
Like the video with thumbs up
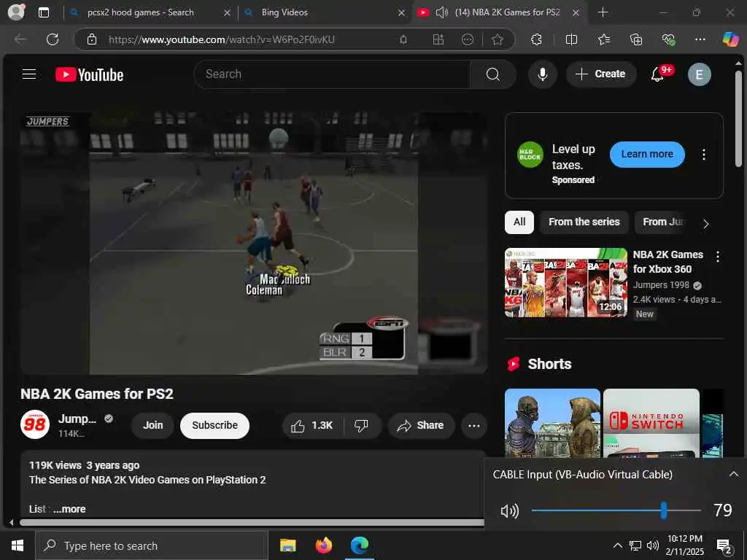[312, 426]
